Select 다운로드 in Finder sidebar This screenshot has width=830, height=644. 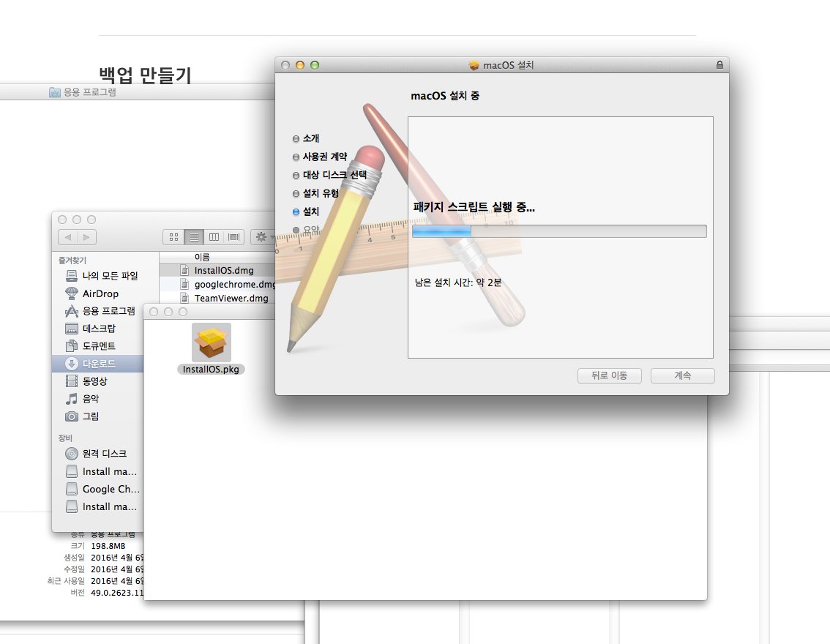pyautogui.click(x=98, y=364)
